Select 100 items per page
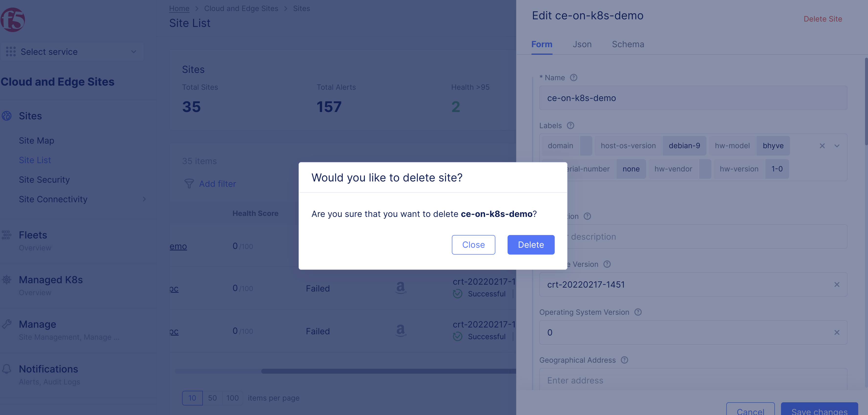The image size is (868, 415). tap(232, 398)
